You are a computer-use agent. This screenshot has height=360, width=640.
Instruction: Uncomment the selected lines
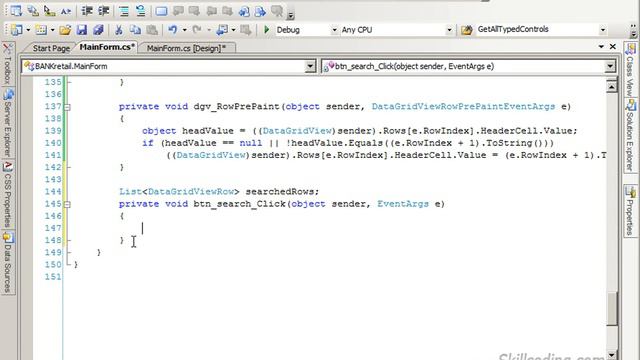click(140, 11)
